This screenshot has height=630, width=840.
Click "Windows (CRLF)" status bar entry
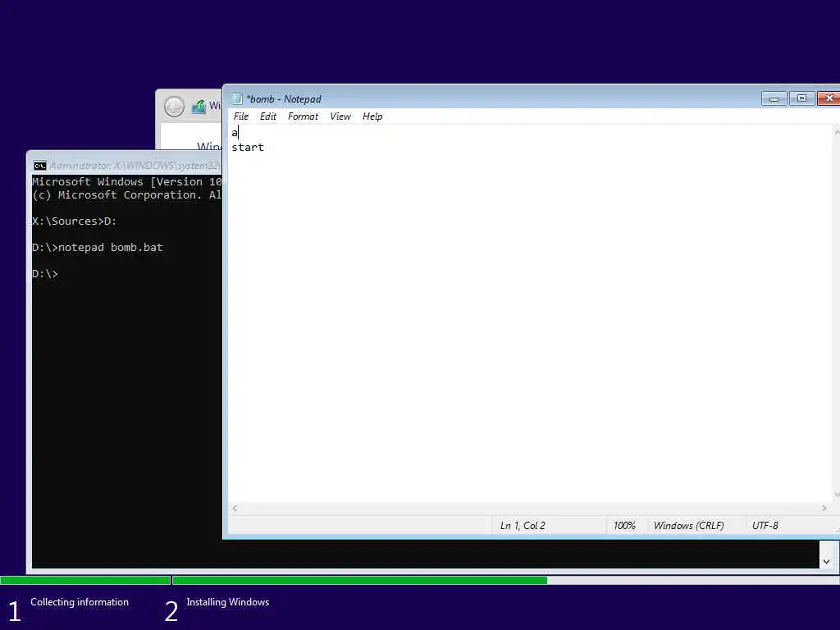[688, 526]
